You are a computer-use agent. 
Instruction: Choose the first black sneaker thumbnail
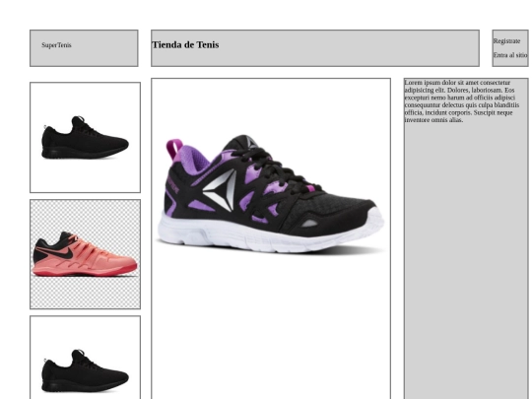[x=85, y=137]
